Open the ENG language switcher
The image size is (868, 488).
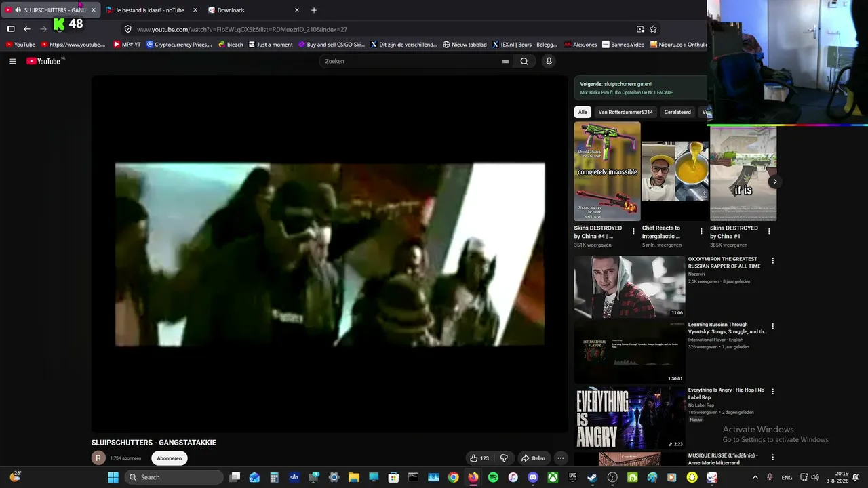(787, 477)
